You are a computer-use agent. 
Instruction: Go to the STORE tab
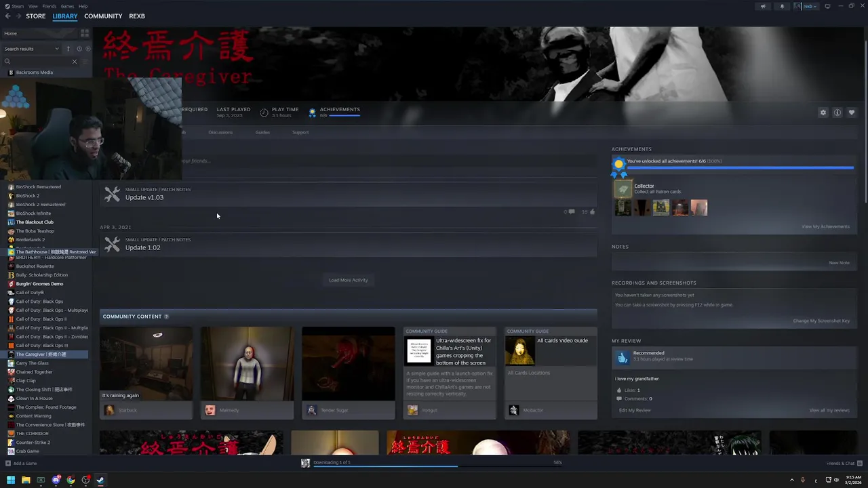[36, 16]
